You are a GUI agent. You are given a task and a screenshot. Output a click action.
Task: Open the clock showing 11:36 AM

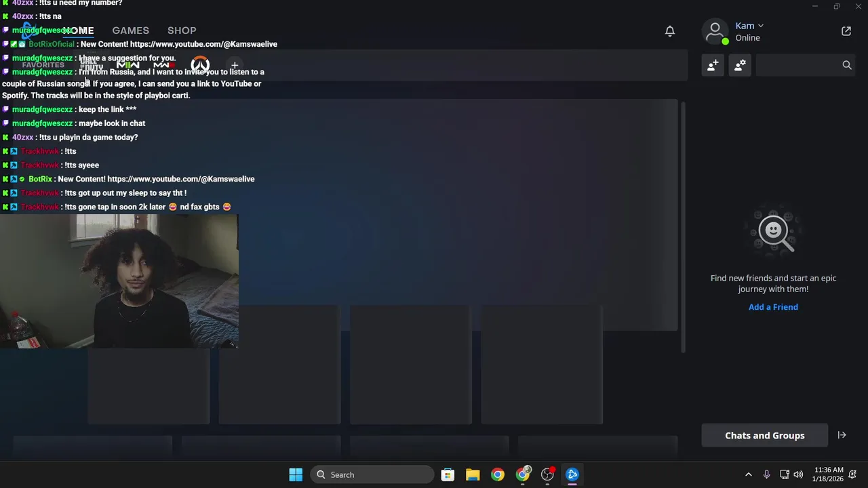[828, 474]
